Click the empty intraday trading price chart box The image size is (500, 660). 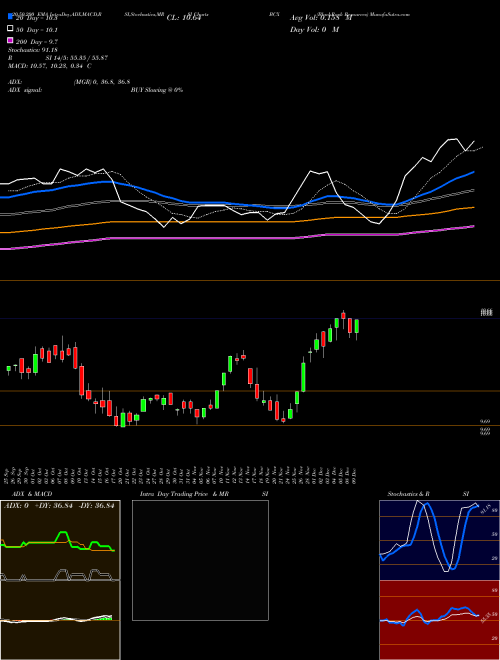click(200, 560)
